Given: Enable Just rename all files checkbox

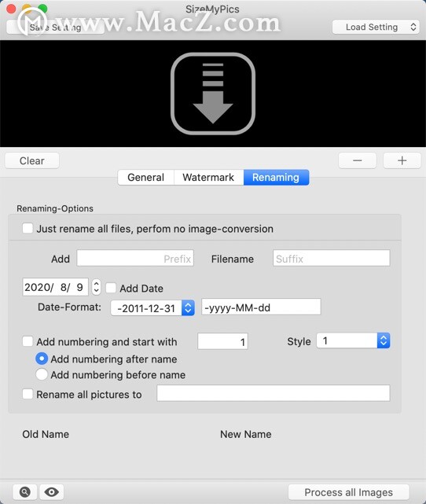Looking at the screenshot, I should click(28, 229).
